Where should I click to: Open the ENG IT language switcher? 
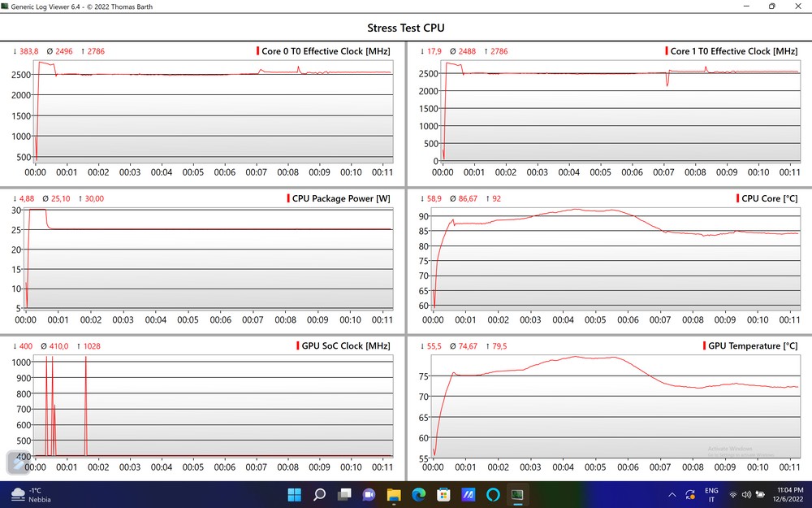click(x=711, y=494)
